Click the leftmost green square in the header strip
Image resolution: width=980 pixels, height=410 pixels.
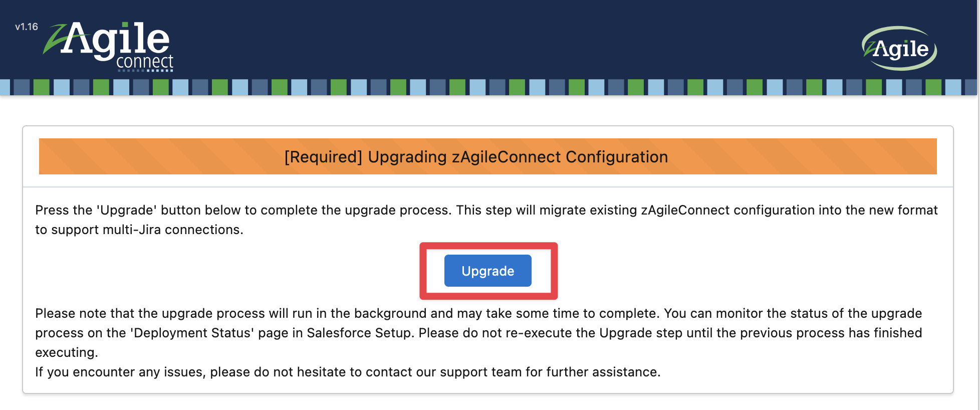pos(42,87)
